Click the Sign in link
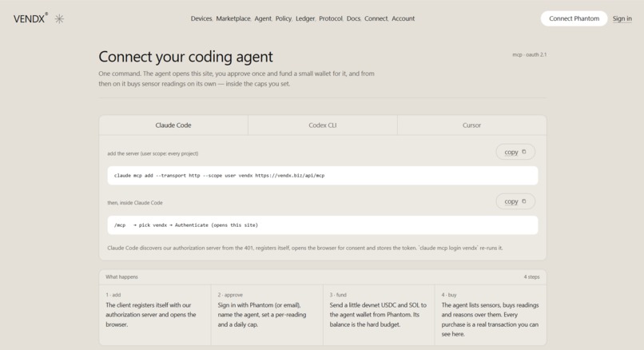The image size is (644, 350). [x=622, y=18]
